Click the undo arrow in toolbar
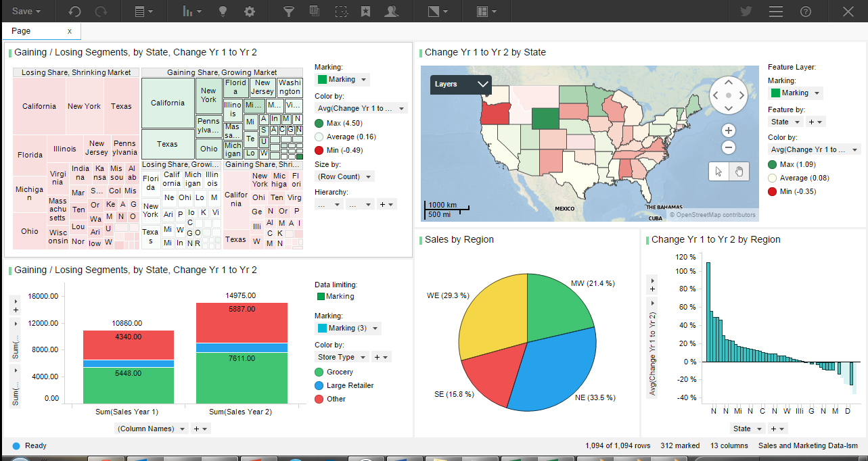Image resolution: width=868 pixels, height=461 pixels. coord(74,11)
